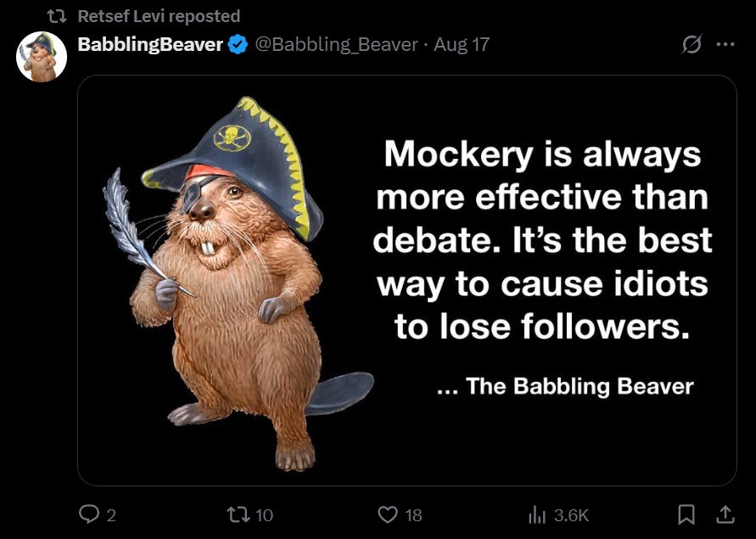
Task: Click the reply speech bubble icon
Action: click(89, 515)
